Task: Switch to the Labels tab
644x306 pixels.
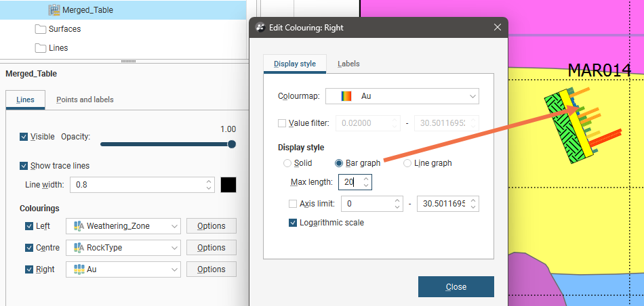Action: pyautogui.click(x=348, y=64)
